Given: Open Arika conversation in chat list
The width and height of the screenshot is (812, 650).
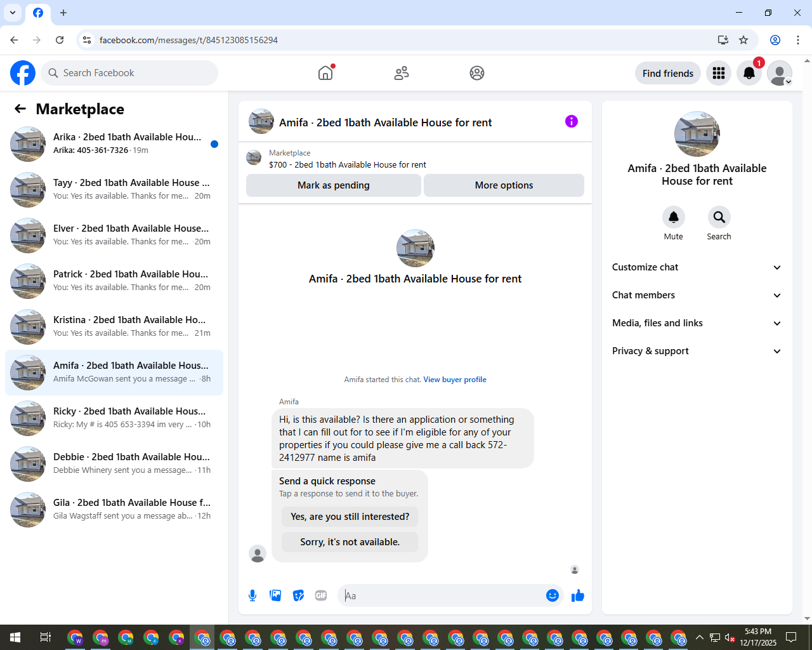Looking at the screenshot, I should pos(114,144).
